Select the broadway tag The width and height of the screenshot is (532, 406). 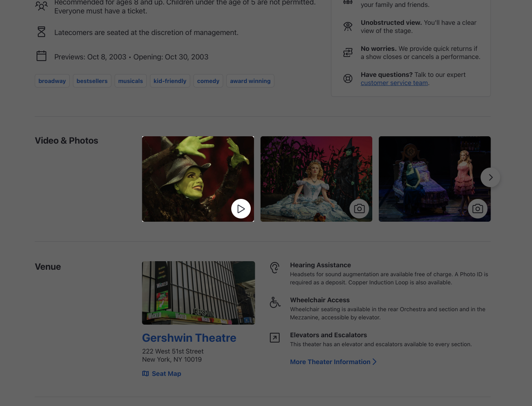click(x=52, y=81)
